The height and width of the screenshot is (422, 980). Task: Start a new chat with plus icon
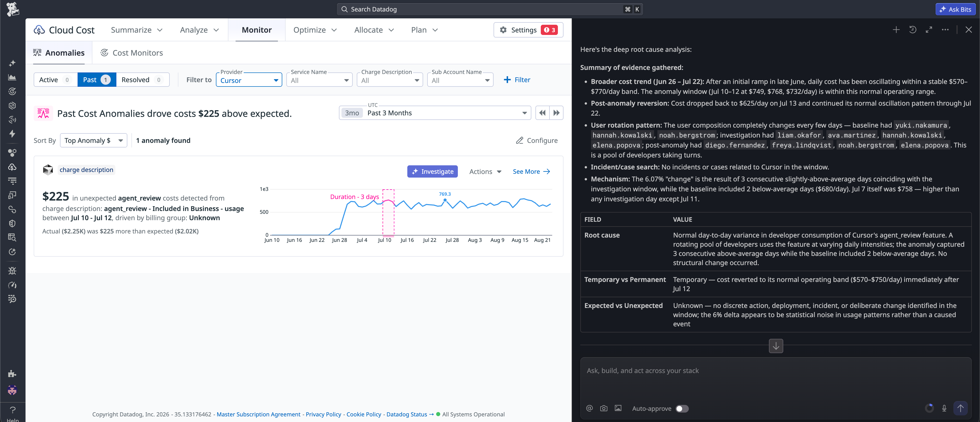click(896, 30)
